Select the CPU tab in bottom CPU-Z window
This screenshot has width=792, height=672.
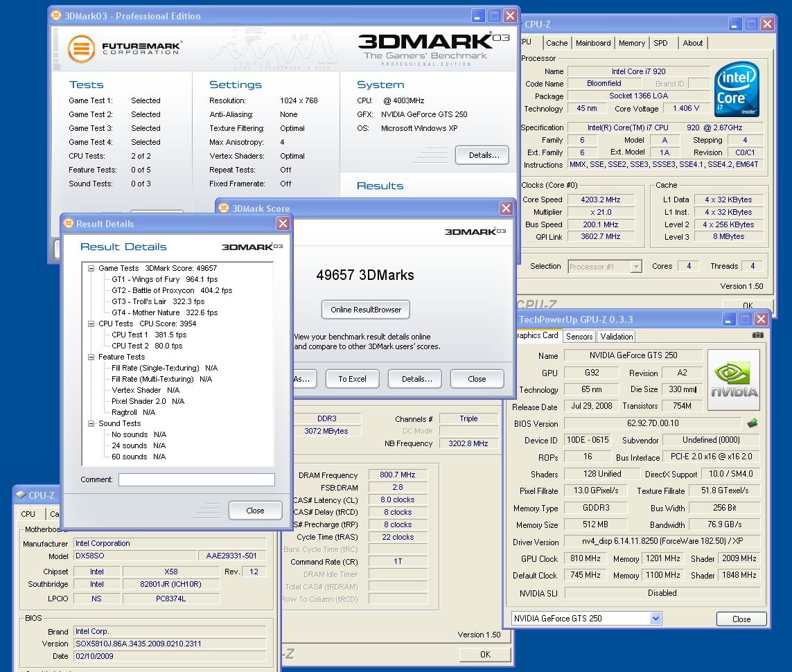pyautogui.click(x=28, y=514)
